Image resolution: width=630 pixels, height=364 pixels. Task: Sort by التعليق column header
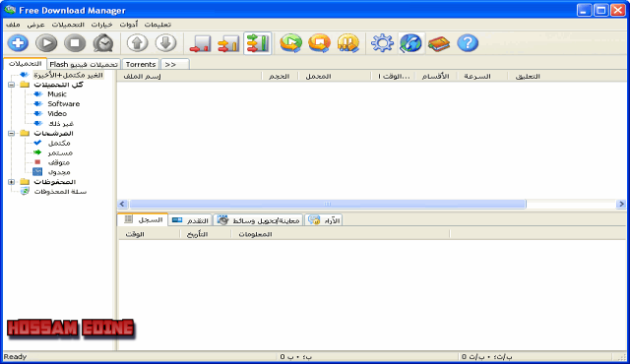coord(567,77)
